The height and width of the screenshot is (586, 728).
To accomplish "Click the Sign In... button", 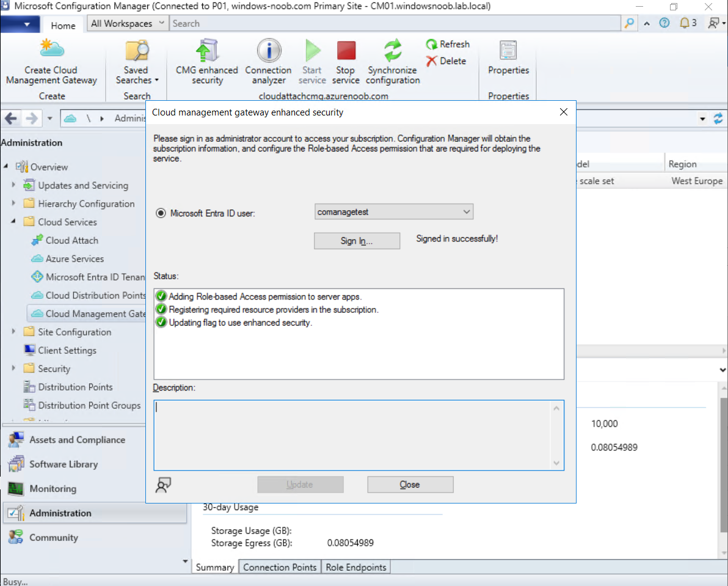I will tap(357, 241).
